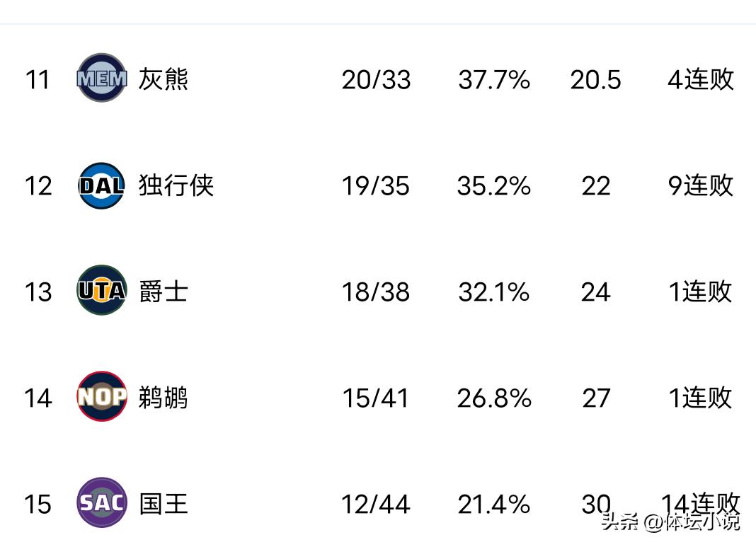Image resolution: width=756 pixels, height=547 pixels.
Task: Click the Dallas Mavericks DAL logo
Action: 101,185
